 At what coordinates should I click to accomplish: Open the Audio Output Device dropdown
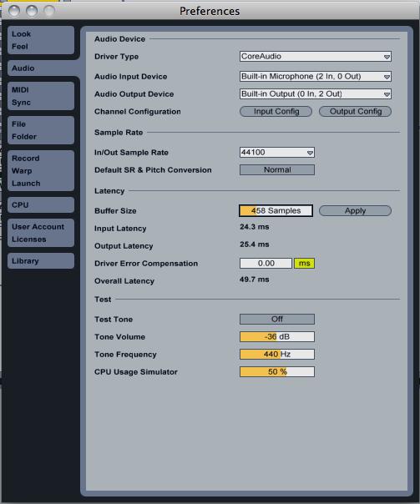[x=316, y=93]
